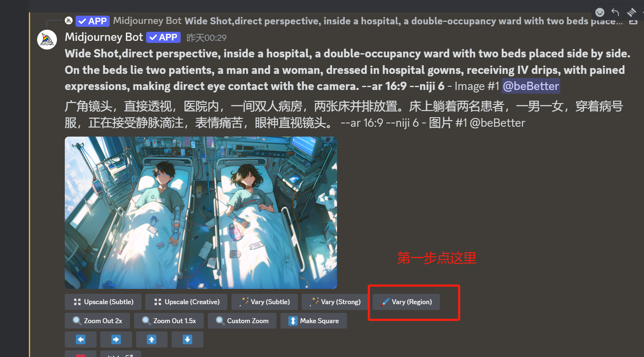Click Midjourney Bot username in message header
This screenshot has height=357, width=644.
(104, 37)
